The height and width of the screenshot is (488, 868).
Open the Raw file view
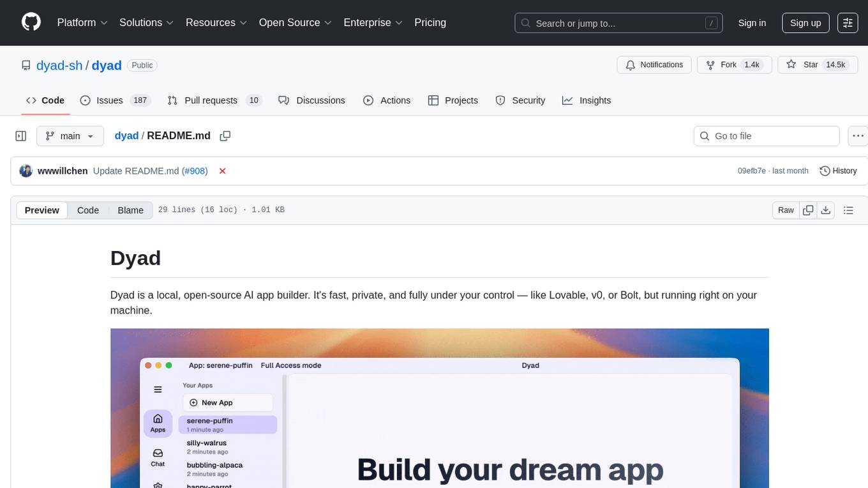pyautogui.click(x=786, y=210)
